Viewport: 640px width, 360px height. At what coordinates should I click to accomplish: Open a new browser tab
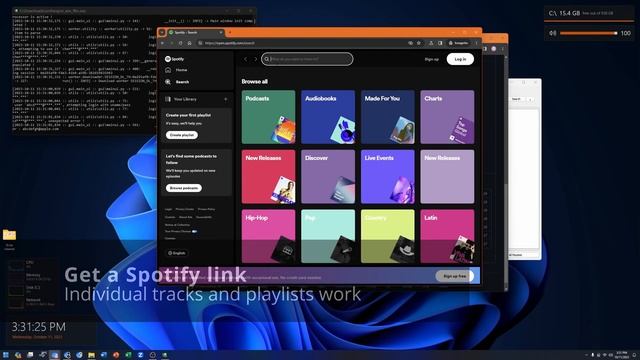point(230,32)
